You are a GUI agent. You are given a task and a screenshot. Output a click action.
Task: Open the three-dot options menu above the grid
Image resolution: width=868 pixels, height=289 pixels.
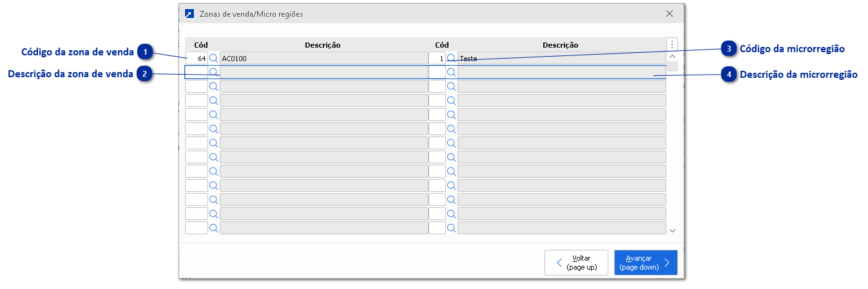point(672,44)
